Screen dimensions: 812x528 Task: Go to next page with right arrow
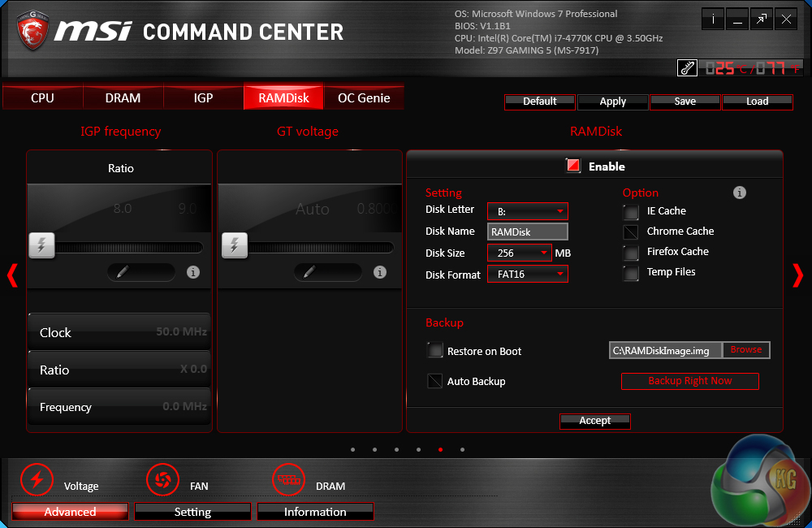pyautogui.click(x=798, y=275)
